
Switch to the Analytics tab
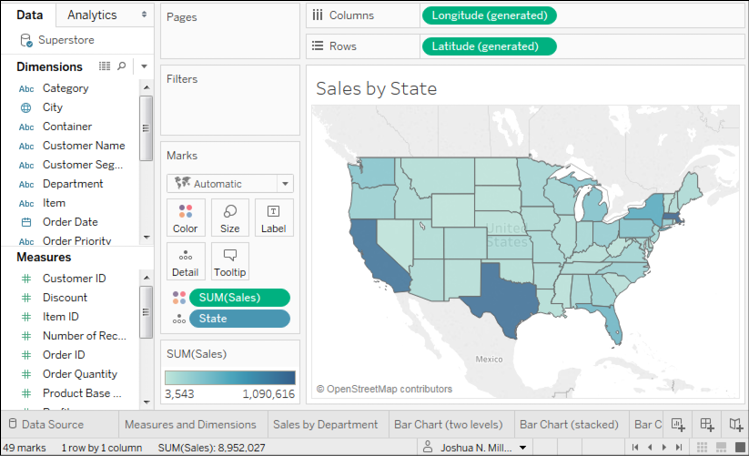pos(92,15)
